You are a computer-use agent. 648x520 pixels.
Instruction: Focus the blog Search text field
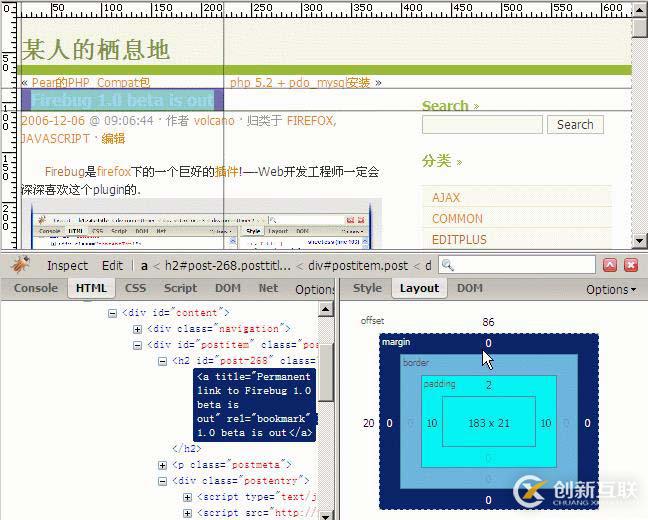click(x=482, y=124)
